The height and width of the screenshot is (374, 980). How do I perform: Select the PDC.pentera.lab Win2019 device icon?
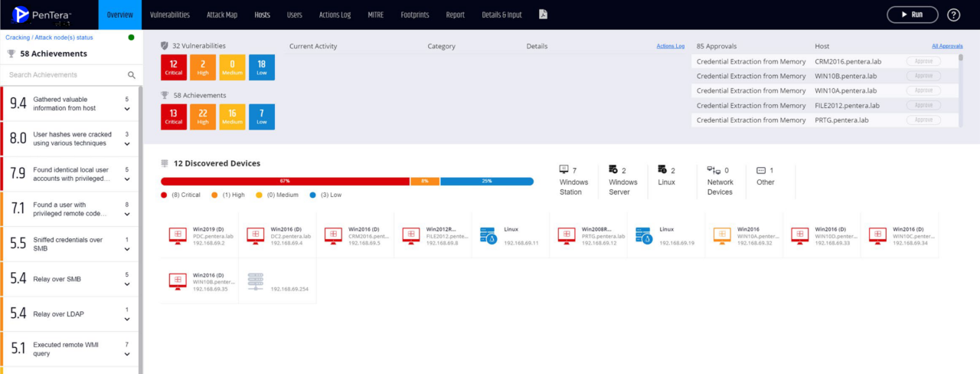coord(178,236)
